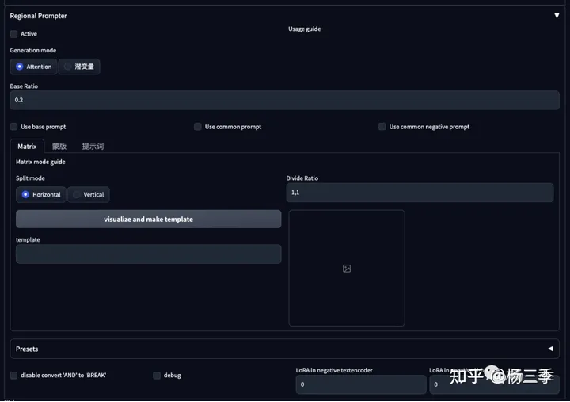Switch to the Matrix tab
570x402 pixels.
[x=27, y=146]
